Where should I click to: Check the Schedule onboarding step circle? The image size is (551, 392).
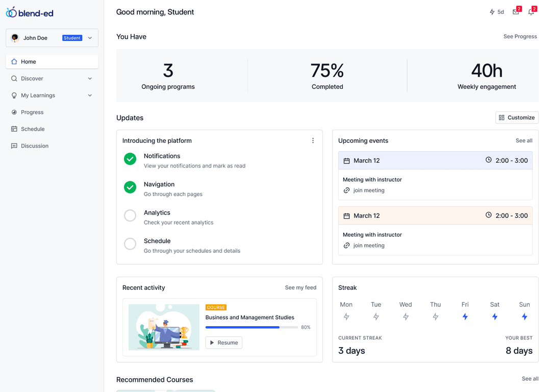pyautogui.click(x=130, y=244)
